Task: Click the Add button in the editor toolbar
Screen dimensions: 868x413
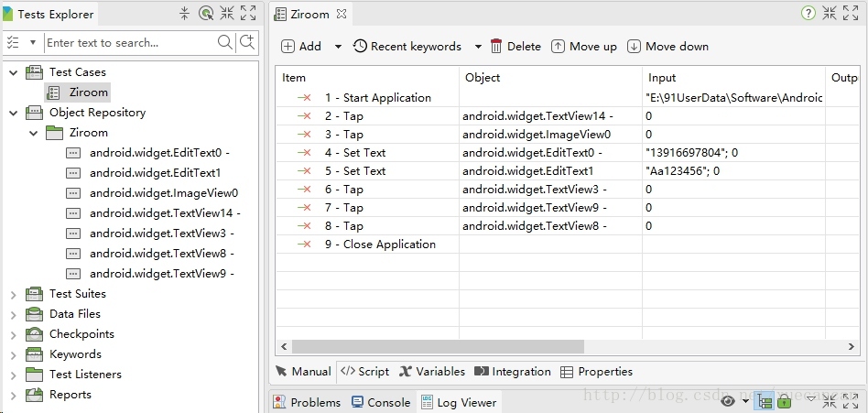Action: 302,47
